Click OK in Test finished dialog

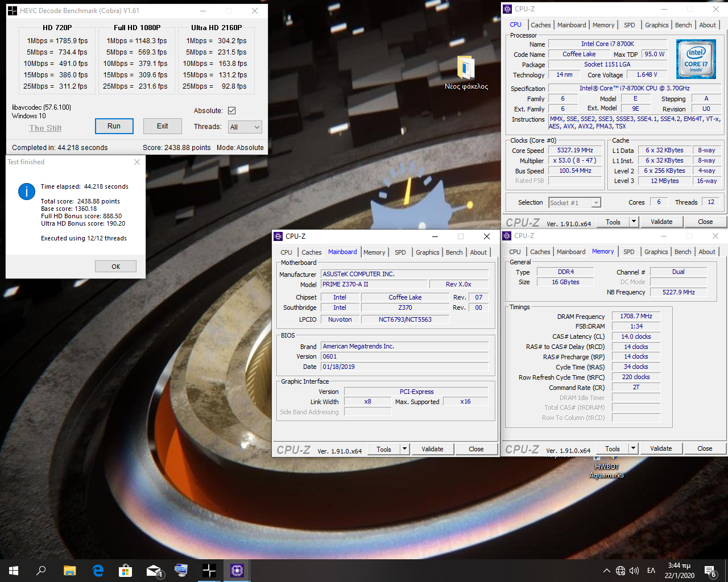(116, 267)
